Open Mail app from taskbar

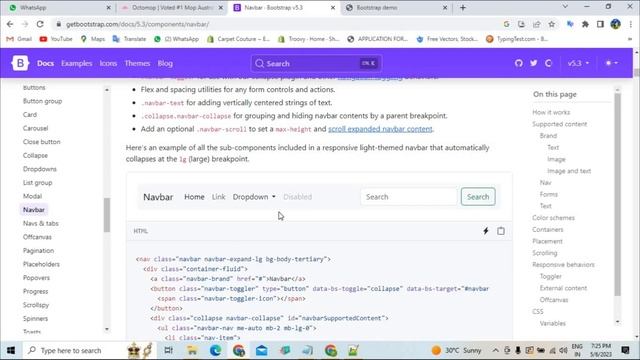(262, 350)
